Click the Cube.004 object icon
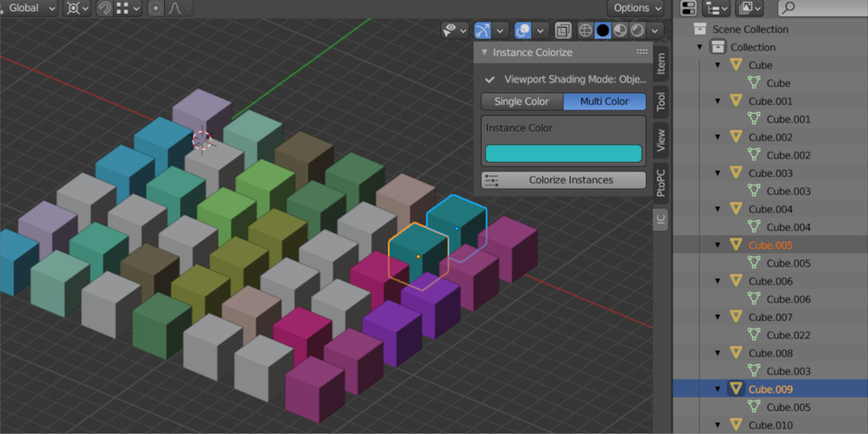 coord(736,209)
